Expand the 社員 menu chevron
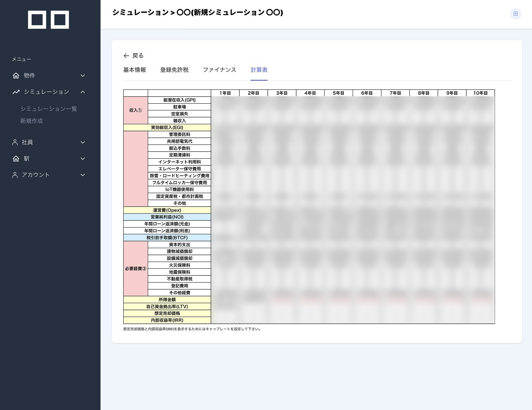 (83, 142)
